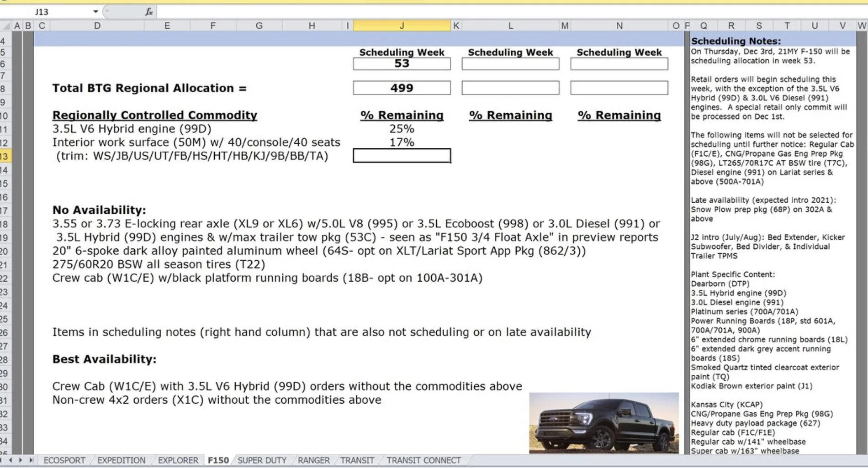This screenshot has height=468, width=868.
Task: Click Total BTG Regional Allocation label
Action: (x=149, y=88)
